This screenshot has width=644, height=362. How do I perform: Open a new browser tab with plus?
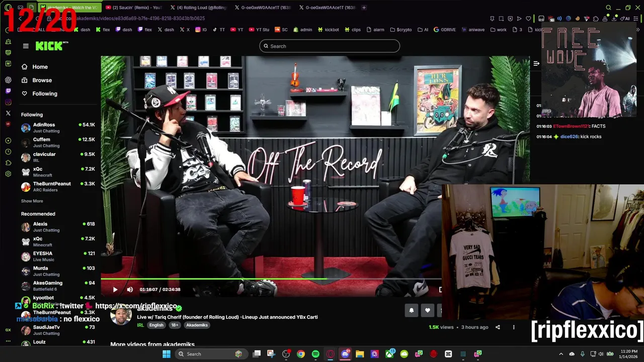click(x=364, y=8)
